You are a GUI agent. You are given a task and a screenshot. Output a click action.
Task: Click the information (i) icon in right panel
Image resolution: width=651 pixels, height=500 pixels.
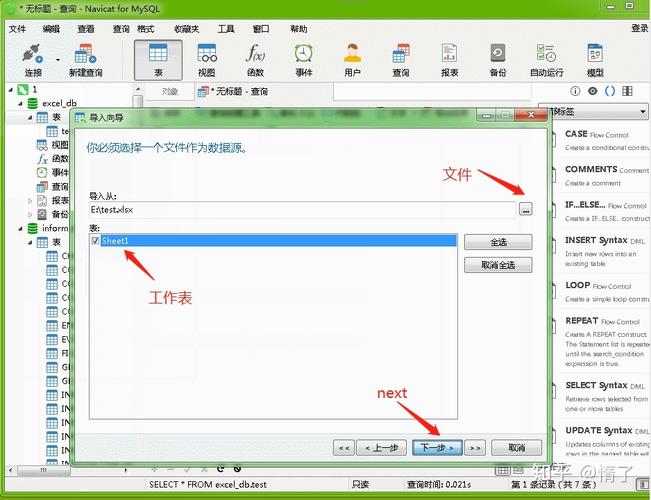tap(575, 91)
